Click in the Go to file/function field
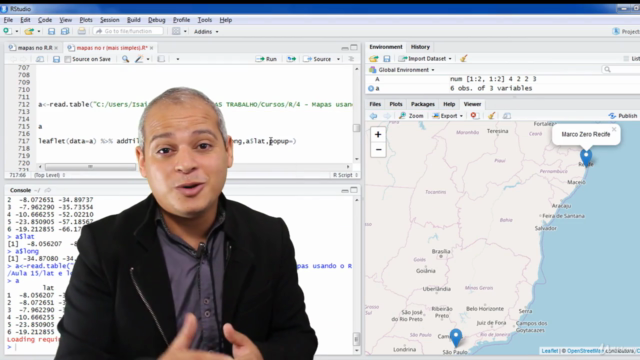The width and height of the screenshot is (640, 360). pos(129,31)
